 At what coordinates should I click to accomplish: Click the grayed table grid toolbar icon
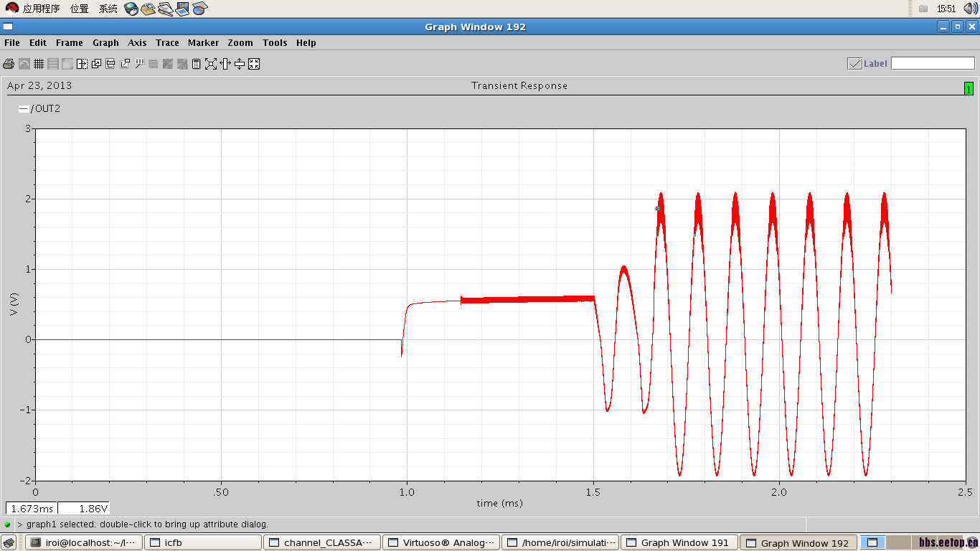point(154,64)
